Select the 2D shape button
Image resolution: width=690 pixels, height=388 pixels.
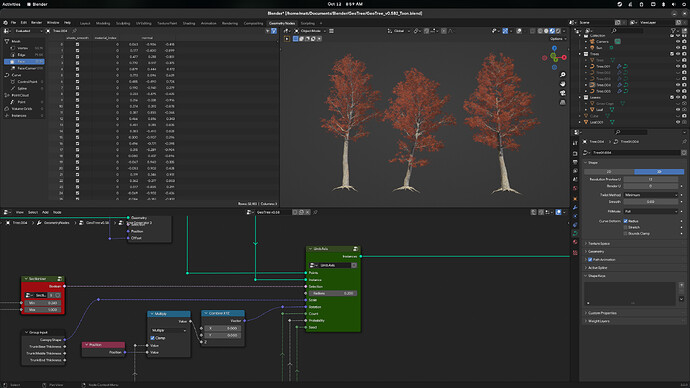click(x=609, y=172)
